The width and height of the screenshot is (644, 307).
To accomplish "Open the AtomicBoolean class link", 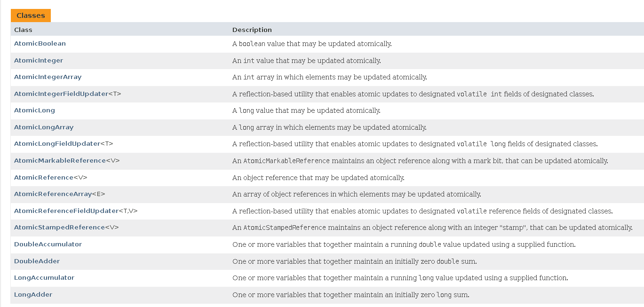I will tap(40, 43).
